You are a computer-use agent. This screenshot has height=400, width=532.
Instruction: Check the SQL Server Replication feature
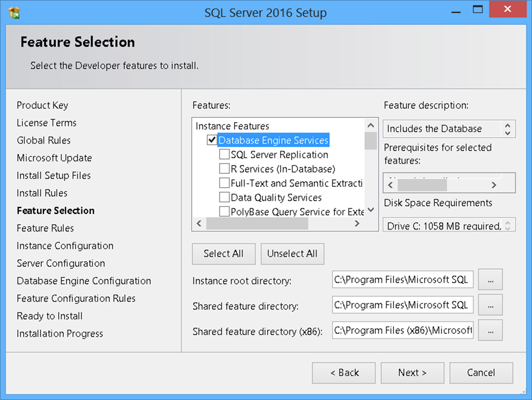click(x=224, y=154)
